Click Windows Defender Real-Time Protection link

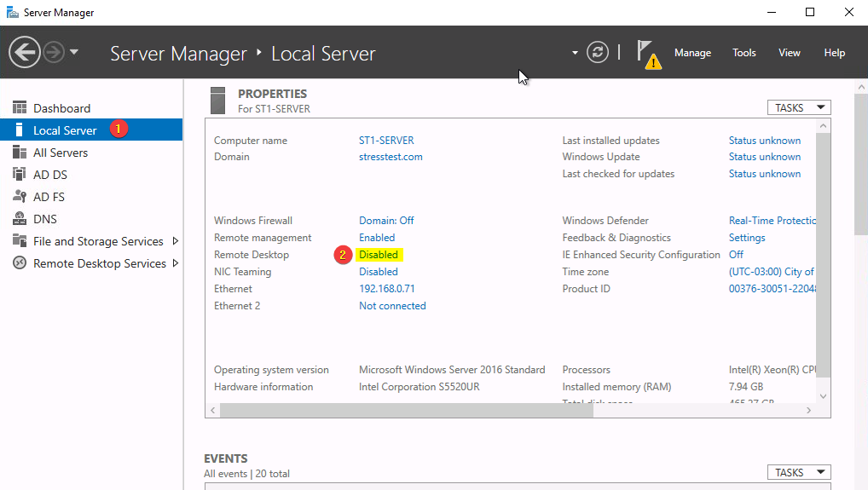coord(773,220)
